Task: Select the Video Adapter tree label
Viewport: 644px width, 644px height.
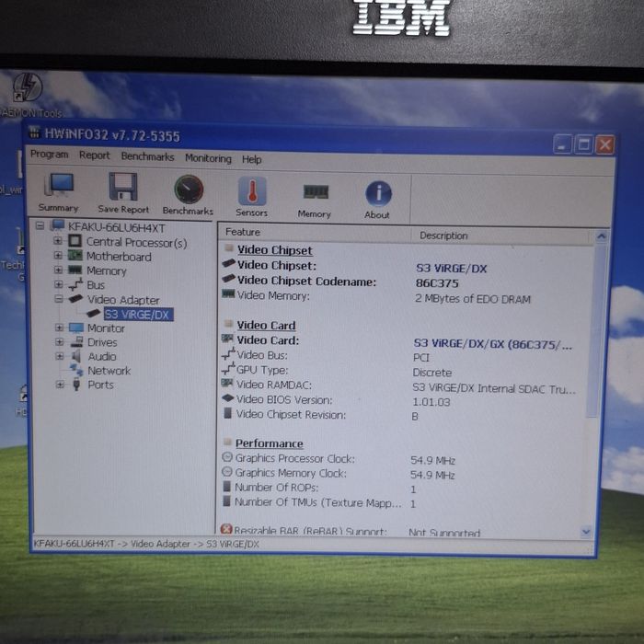Action: tap(123, 300)
